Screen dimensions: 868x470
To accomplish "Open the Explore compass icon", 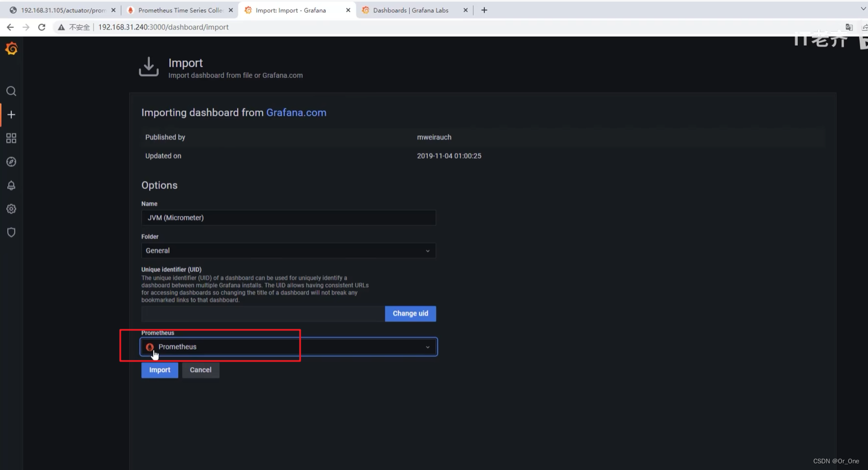I will coord(11,162).
